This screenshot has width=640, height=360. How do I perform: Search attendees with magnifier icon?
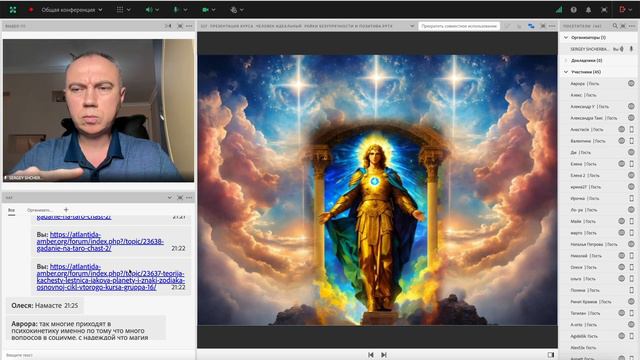[x=615, y=26]
